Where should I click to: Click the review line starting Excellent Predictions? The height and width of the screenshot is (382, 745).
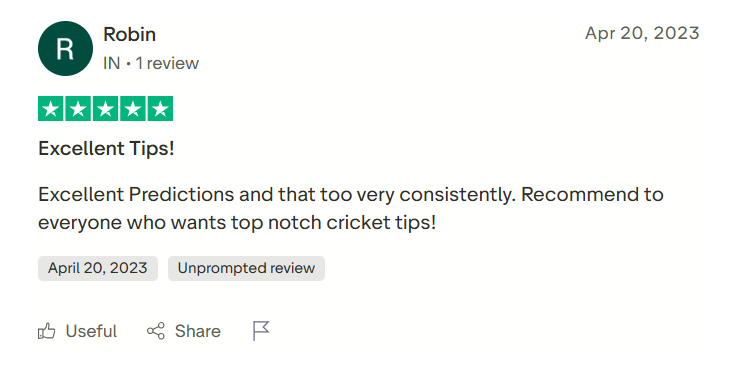click(351, 195)
